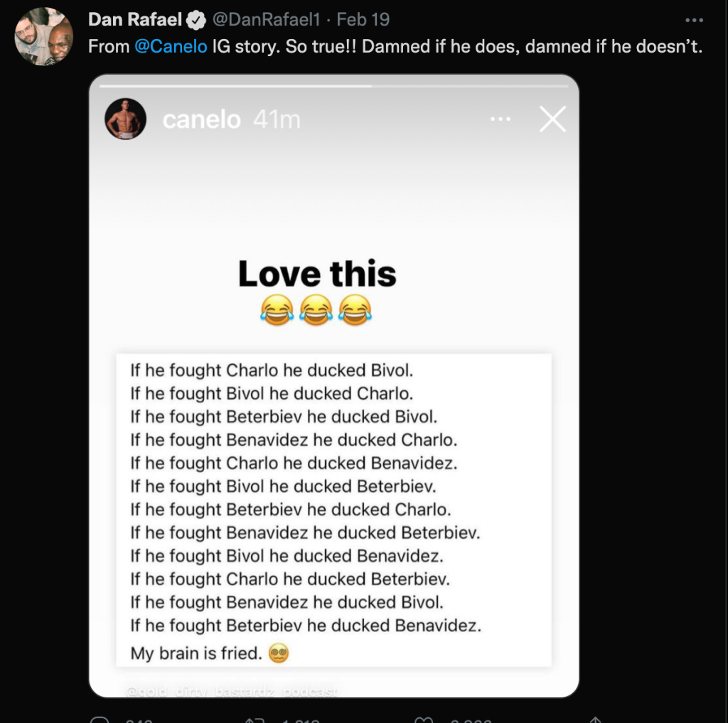This screenshot has width=728, height=723.
Task: Open the @Canelo mention link
Action: click(x=171, y=46)
